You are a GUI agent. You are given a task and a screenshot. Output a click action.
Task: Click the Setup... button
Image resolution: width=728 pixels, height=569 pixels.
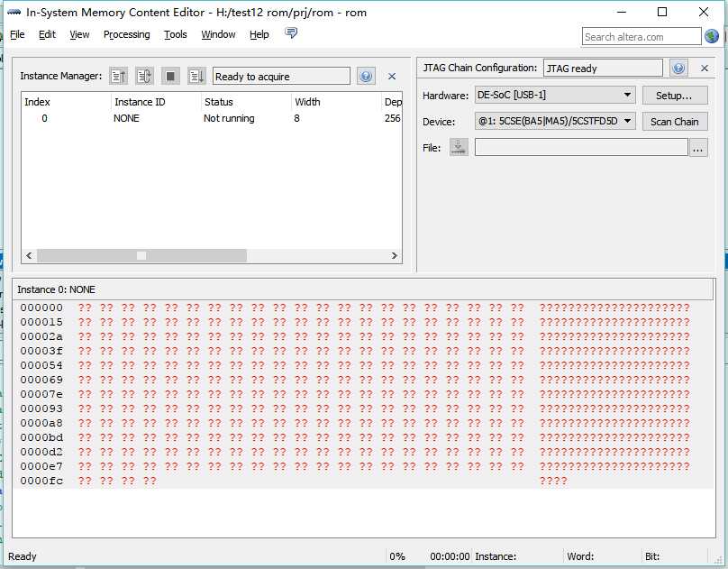click(x=675, y=96)
